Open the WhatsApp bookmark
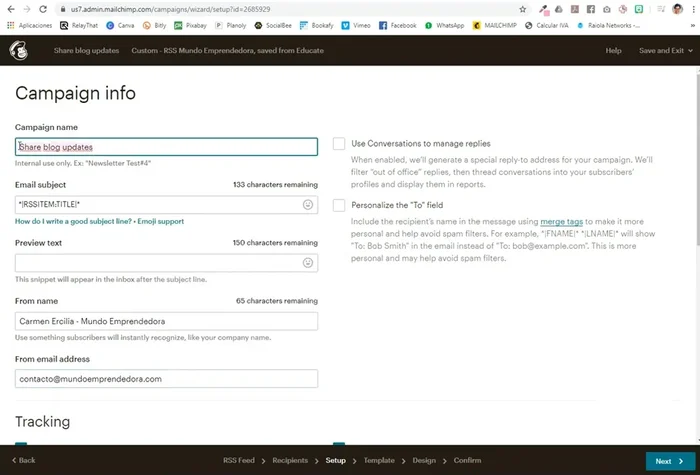This screenshot has width=700, height=475. point(445,25)
